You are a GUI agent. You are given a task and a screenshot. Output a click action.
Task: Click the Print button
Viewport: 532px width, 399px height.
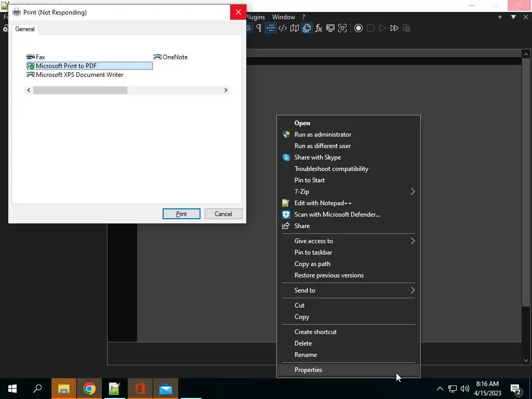[x=181, y=214]
